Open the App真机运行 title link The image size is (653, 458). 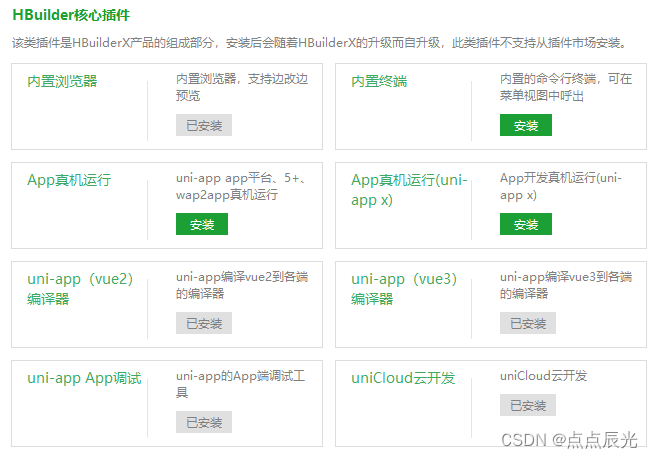click(69, 180)
